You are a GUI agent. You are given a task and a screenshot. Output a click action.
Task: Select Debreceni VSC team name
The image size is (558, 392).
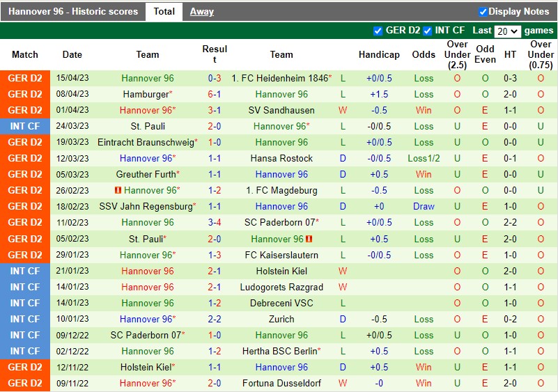(x=281, y=303)
